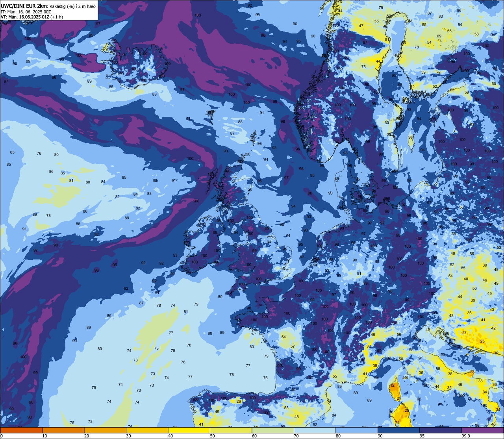Click the '26' humidity value over northern Spain

pyautogui.click(x=239, y=402)
